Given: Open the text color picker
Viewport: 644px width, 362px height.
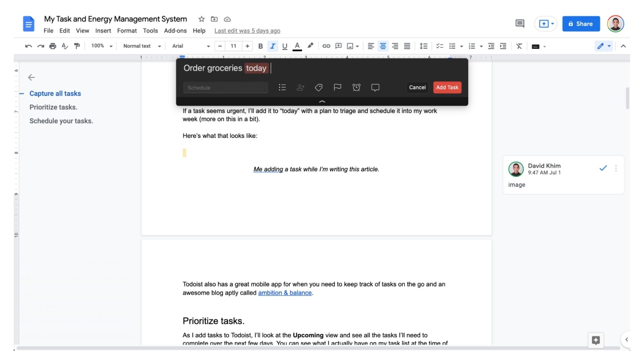Looking at the screenshot, I should 297,46.
